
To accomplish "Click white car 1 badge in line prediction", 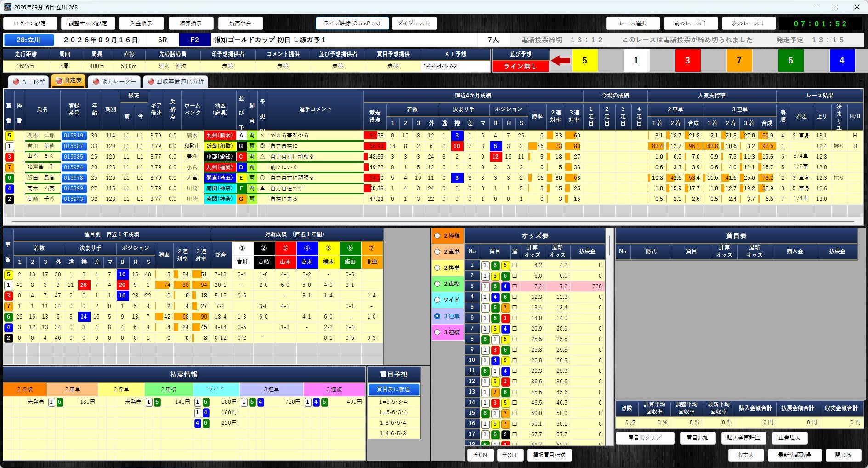I will (636, 60).
